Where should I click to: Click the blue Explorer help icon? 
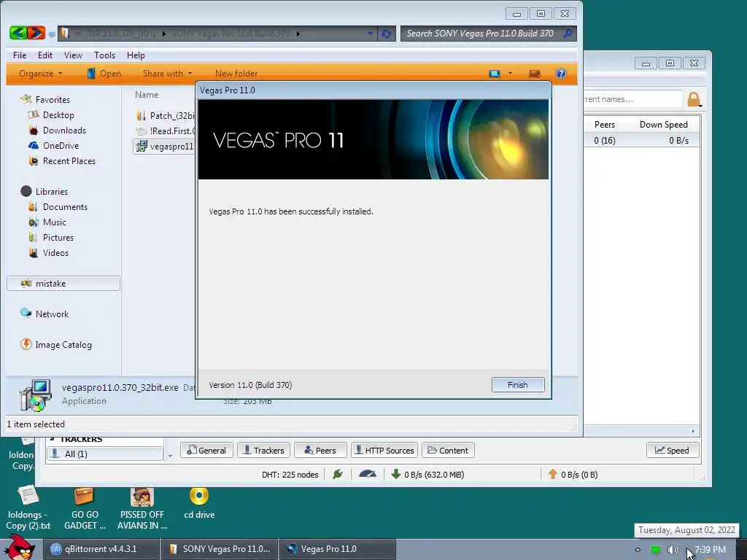561,74
